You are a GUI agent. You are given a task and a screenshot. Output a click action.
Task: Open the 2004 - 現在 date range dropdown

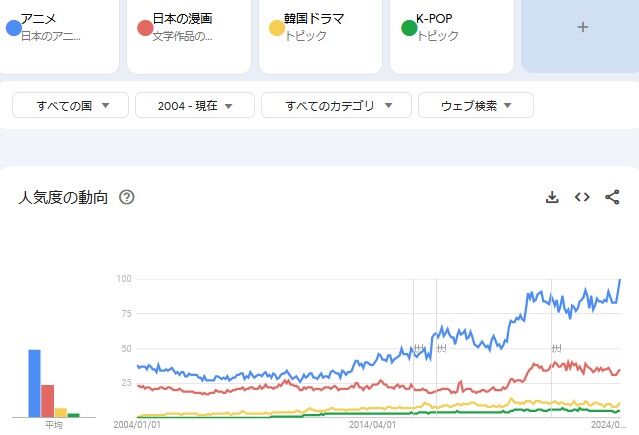click(x=193, y=105)
